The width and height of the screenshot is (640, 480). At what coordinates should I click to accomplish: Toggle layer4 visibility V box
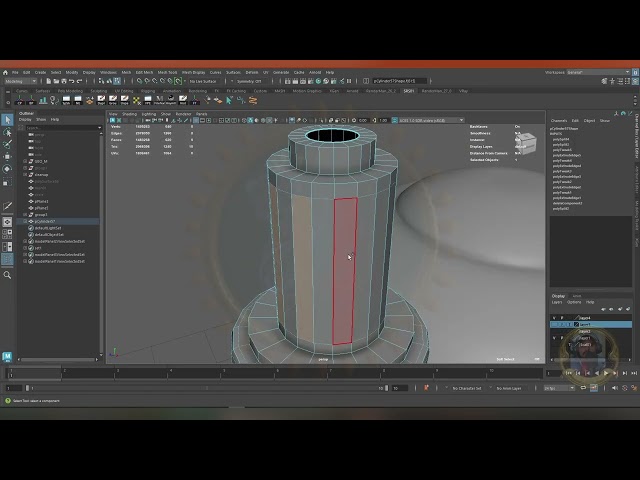pos(554,318)
